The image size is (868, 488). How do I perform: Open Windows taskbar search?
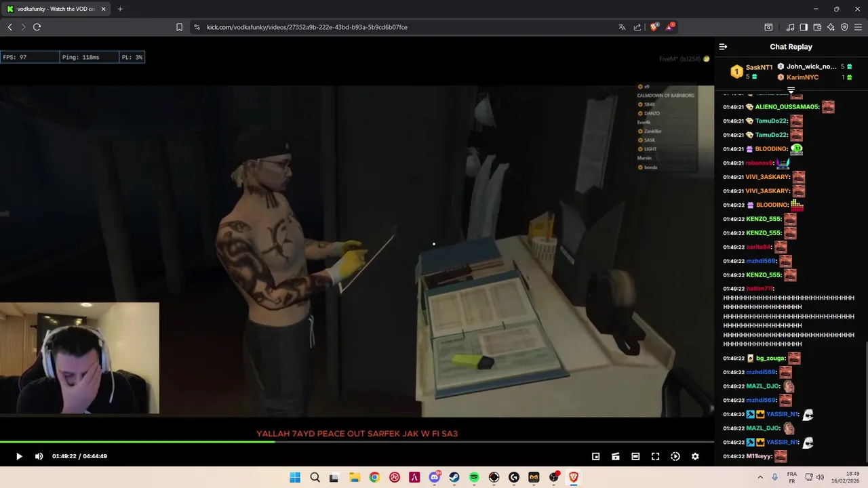(x=315, y=477)
